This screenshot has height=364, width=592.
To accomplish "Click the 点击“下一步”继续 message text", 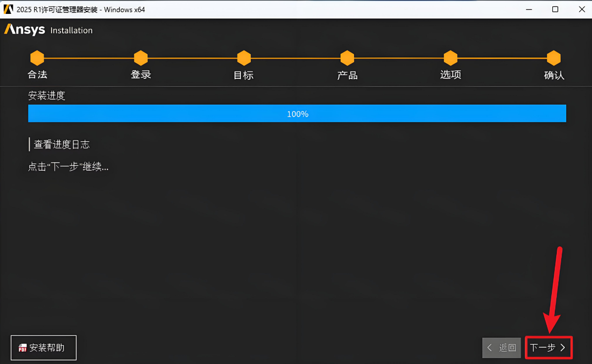I will 68,167.
